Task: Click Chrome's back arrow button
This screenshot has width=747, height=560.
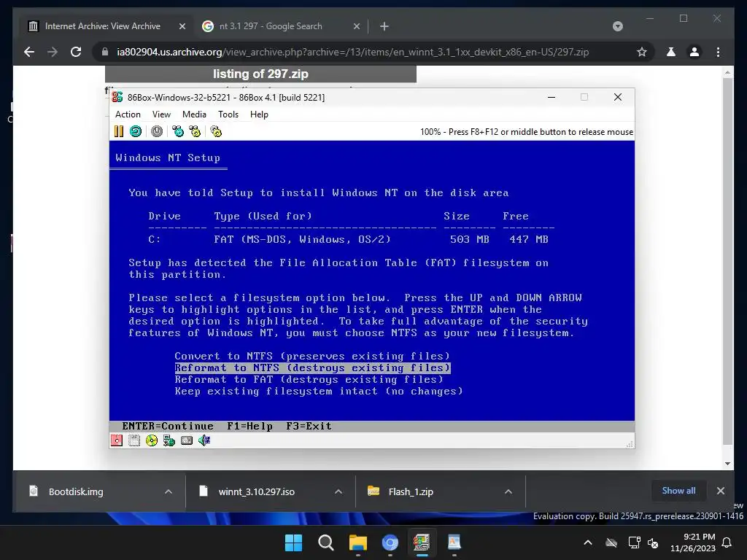Action: pos(29,52)
